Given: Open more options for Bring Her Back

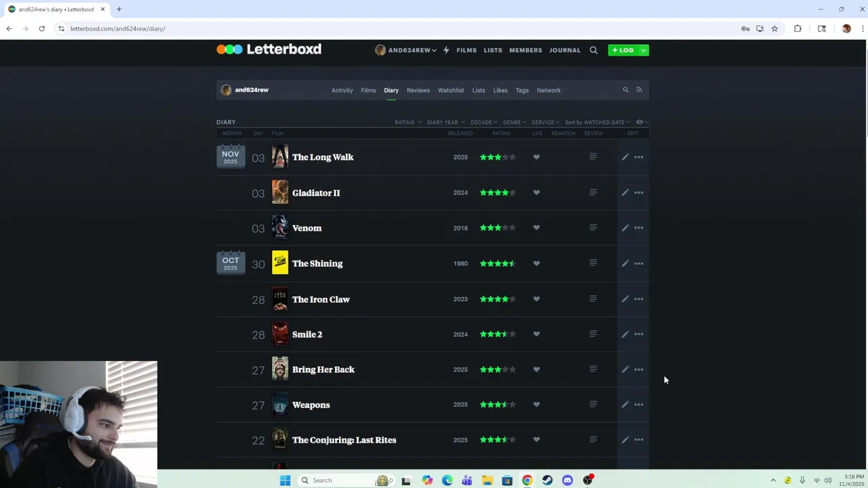Looking at the screenshot, I should pos(639,369).
